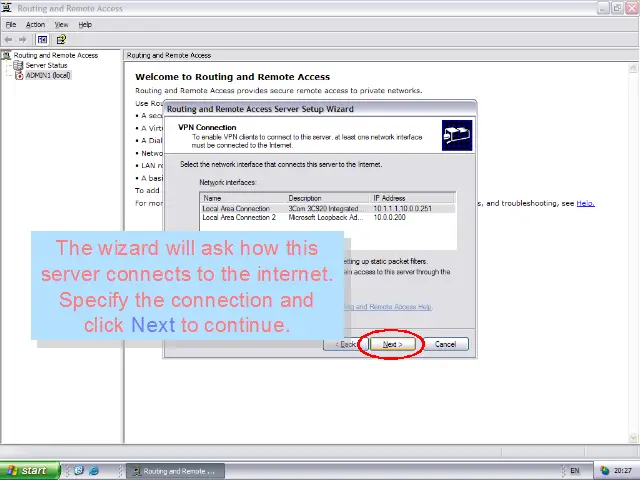Screen dimensions: 640x480
Task: Click the Skype quick launch icon
Action: (78, 471)
